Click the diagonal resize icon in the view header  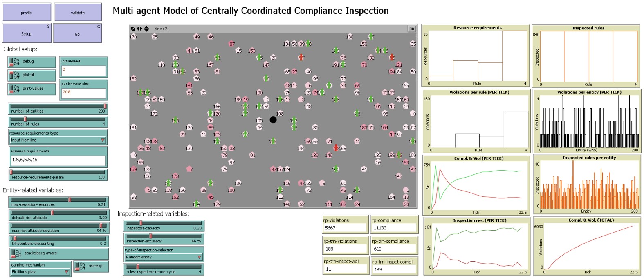coord(132,29)
